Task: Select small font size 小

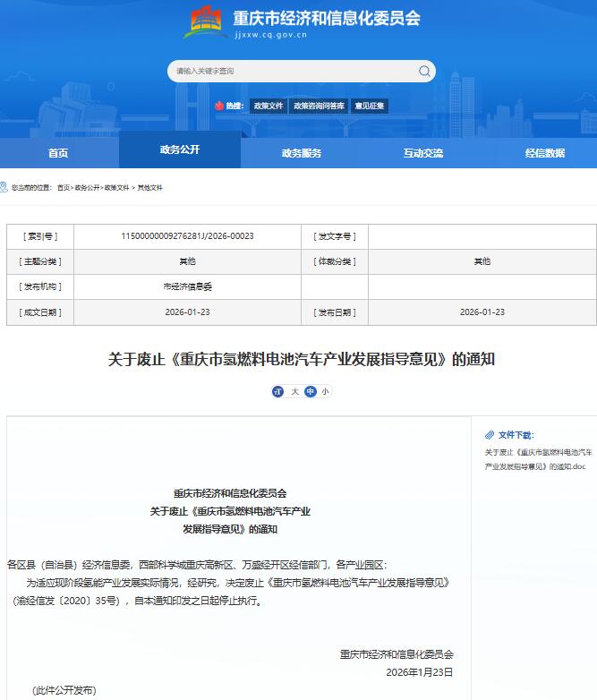Action: 324,391
